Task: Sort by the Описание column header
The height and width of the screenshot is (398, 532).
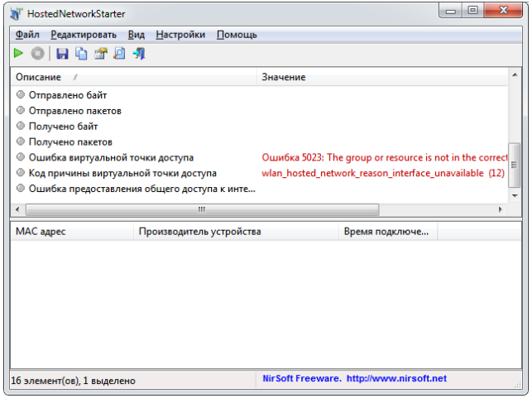Action: pos(134,77)
